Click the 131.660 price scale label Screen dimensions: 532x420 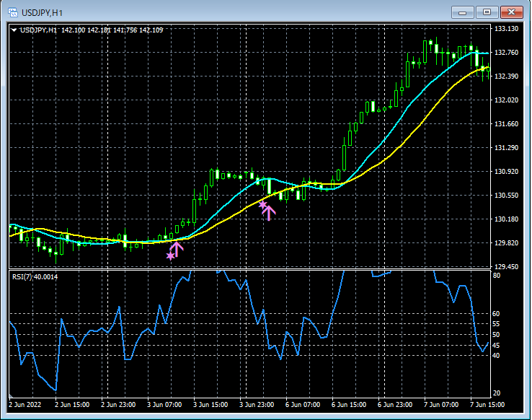(x=506, y=124)
